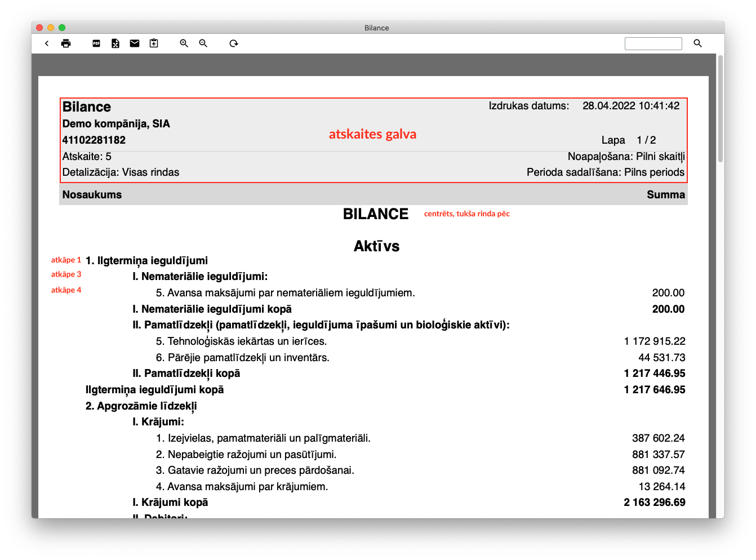Click 'I. Nemateriālie ieguldījumi kopā' row

pos(212,309)
